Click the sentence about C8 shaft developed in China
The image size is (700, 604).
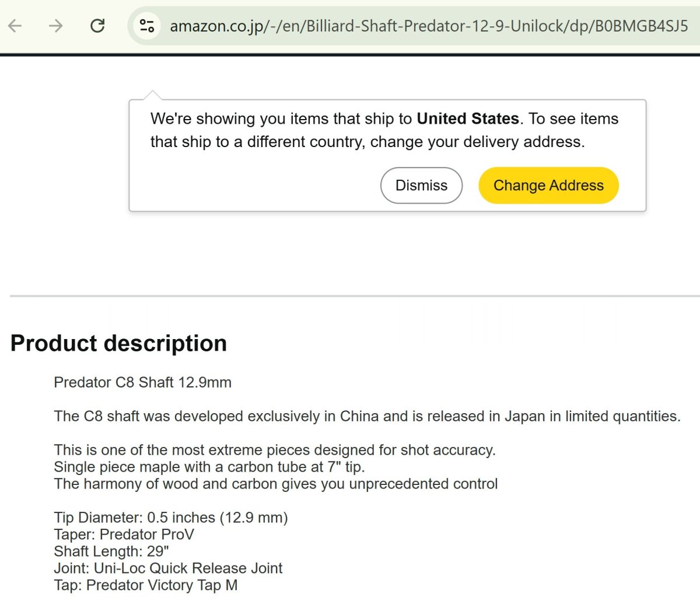pos(367,416)
